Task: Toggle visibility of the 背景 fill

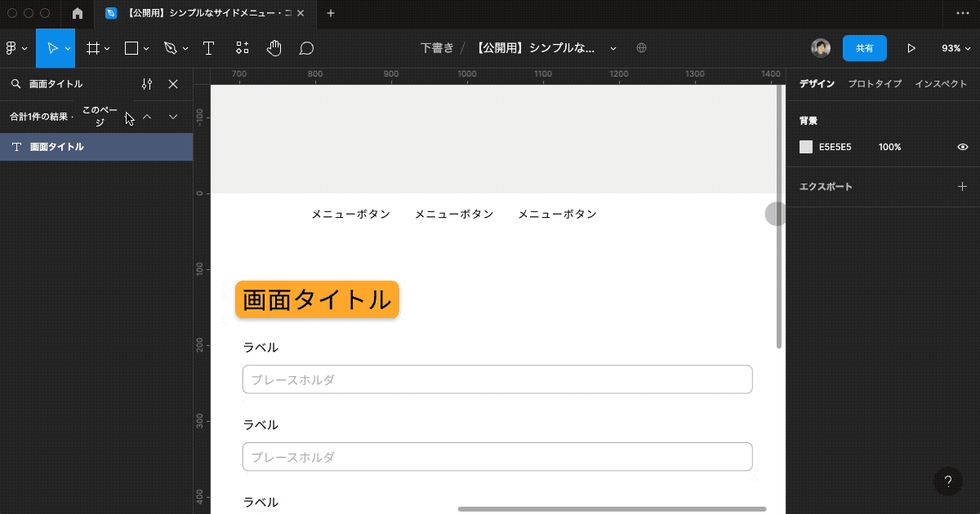Action: click(x=962, y=147)
